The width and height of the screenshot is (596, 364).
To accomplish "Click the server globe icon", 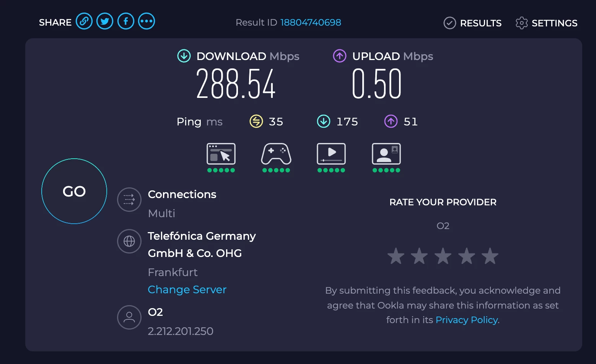I will [x=129, y=241].
